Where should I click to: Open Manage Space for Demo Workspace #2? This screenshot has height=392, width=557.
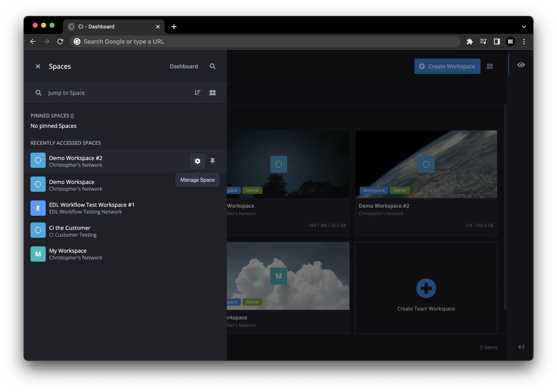point(197,161)
